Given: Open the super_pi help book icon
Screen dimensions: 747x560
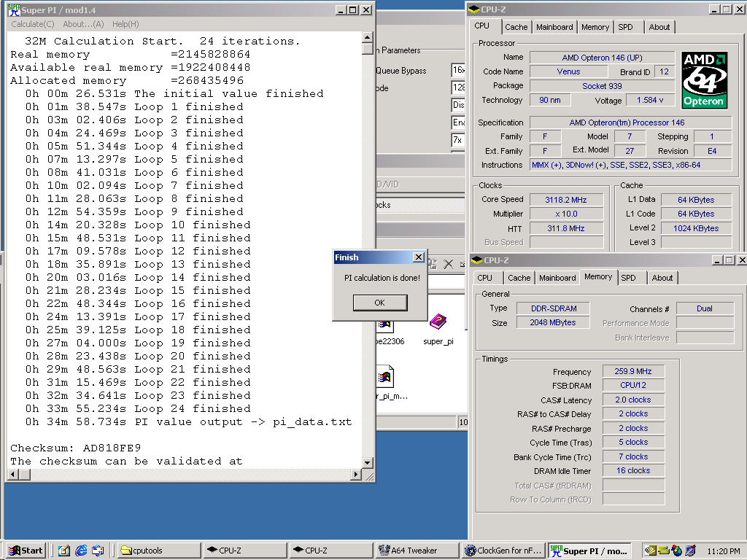Looking at the screenshot, I should pos(438,322).
